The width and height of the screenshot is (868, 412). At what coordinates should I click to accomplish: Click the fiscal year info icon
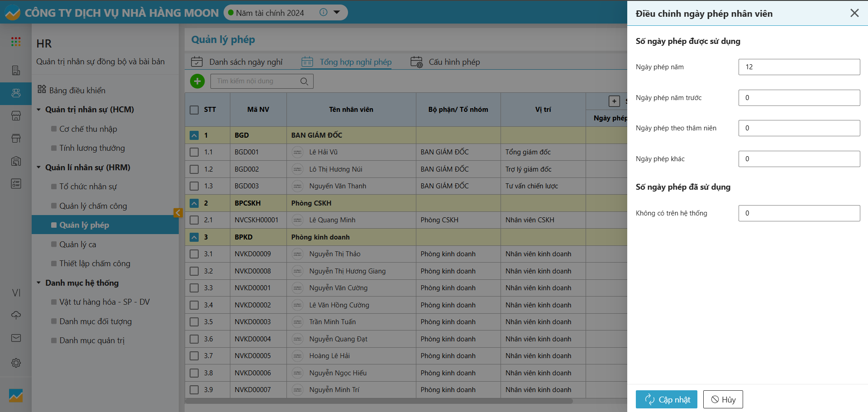tap(323, 12)
